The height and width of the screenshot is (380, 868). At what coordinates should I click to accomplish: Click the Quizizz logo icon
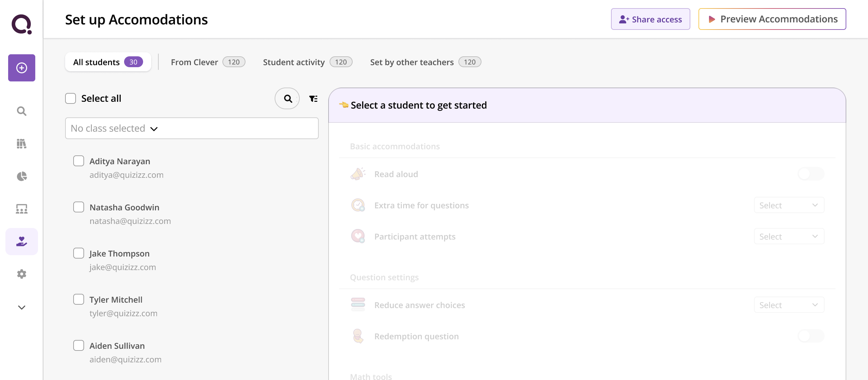pyautogui.click(x=22, y=24)
